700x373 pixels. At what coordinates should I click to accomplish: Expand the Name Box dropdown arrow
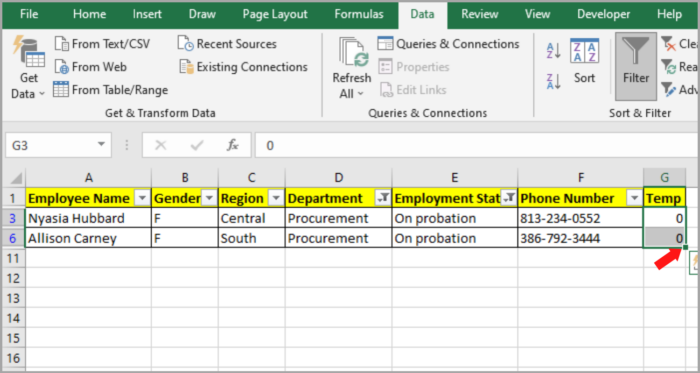(101, 145)
